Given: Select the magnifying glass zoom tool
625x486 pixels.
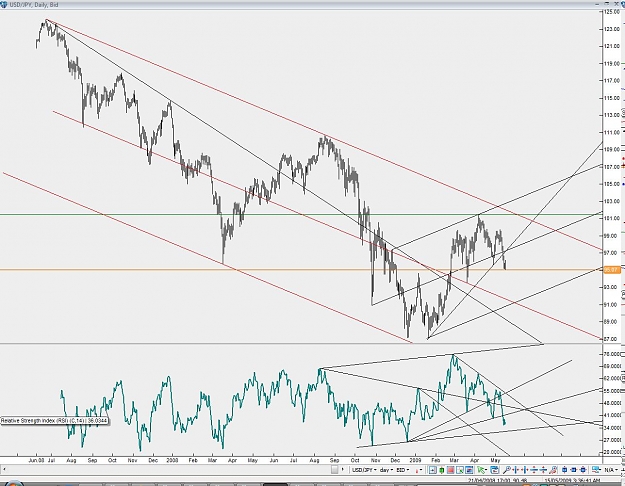Looking at the screenshot, I should click(507, 470).
